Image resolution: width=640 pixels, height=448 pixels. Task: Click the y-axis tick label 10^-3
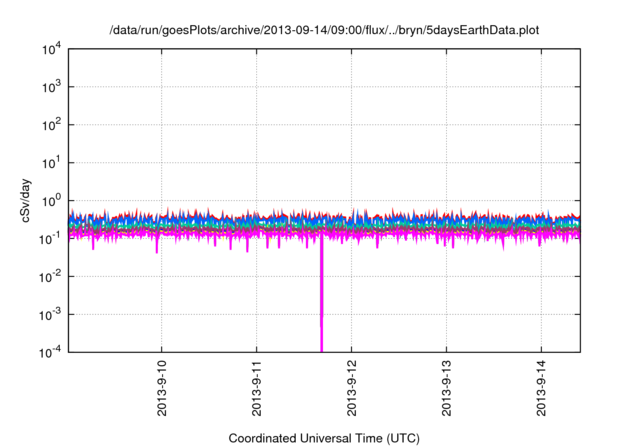pos(50,315)
